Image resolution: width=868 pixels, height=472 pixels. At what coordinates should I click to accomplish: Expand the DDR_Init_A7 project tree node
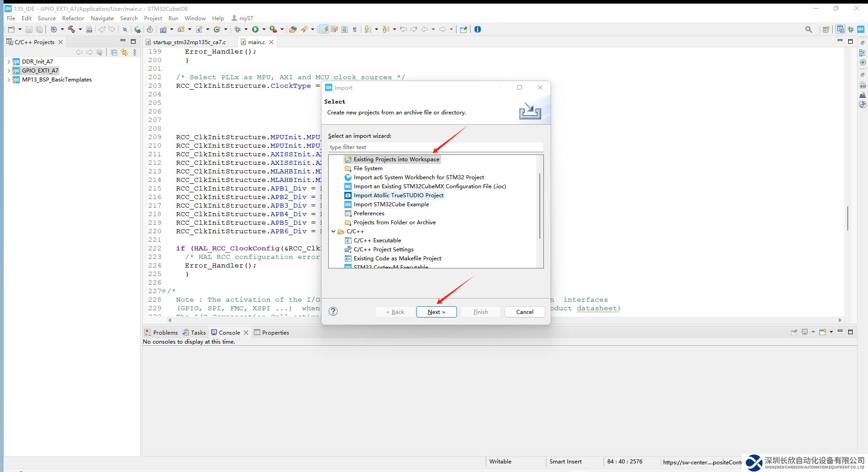pyautogui.click(x=9, y=62)
